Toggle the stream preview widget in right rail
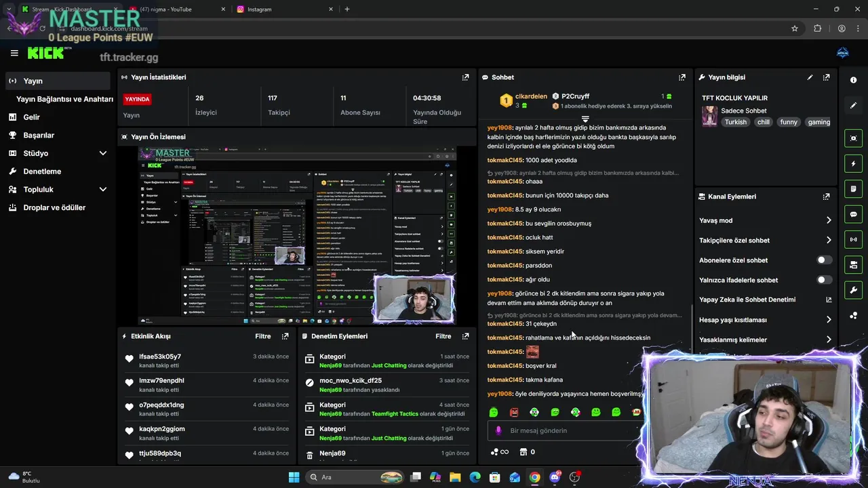This screenshot has width=868, height=488. [853, 138]
